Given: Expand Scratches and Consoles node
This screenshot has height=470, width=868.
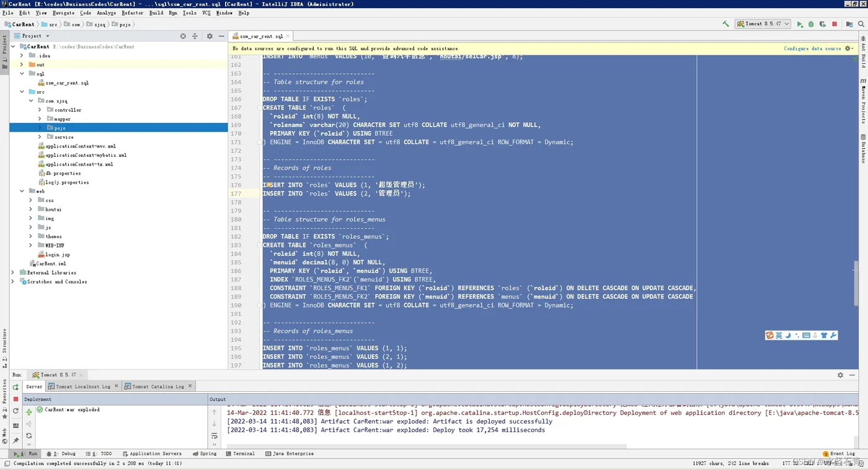Looking at the screenshot, I should click(13, 282).
